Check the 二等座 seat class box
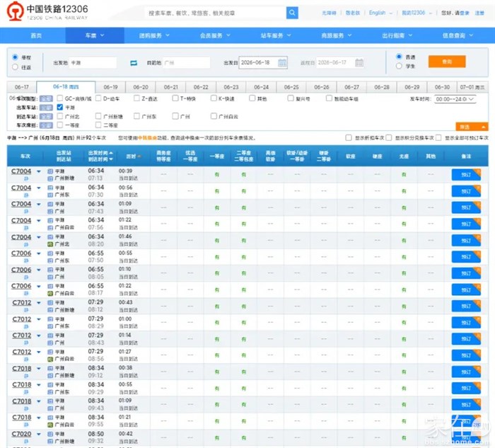 98,125
